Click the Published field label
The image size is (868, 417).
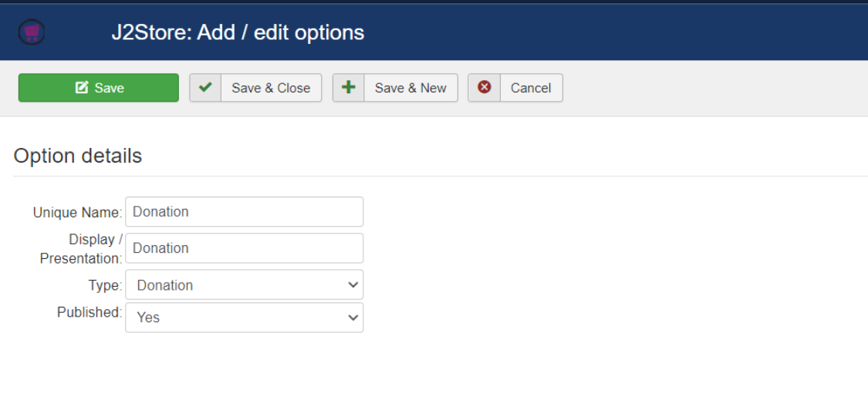(90, 312)
